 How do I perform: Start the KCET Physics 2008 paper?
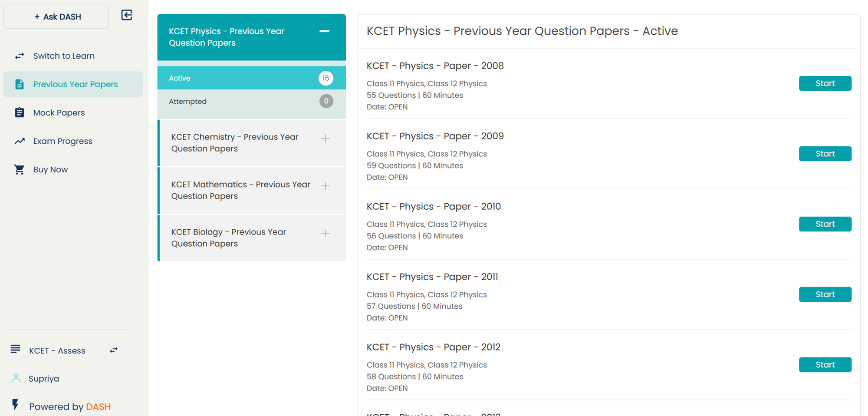point(825,83)
